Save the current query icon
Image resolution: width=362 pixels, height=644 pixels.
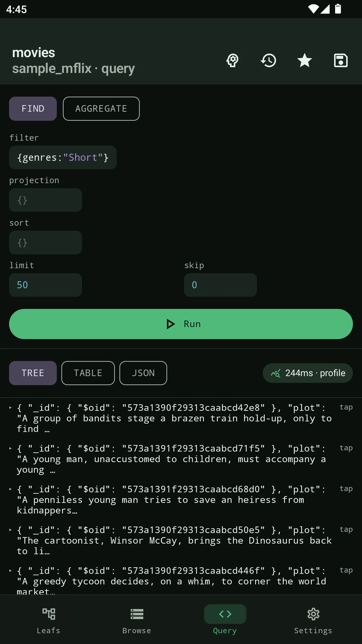pyautogui.click(x=341, y=60)
